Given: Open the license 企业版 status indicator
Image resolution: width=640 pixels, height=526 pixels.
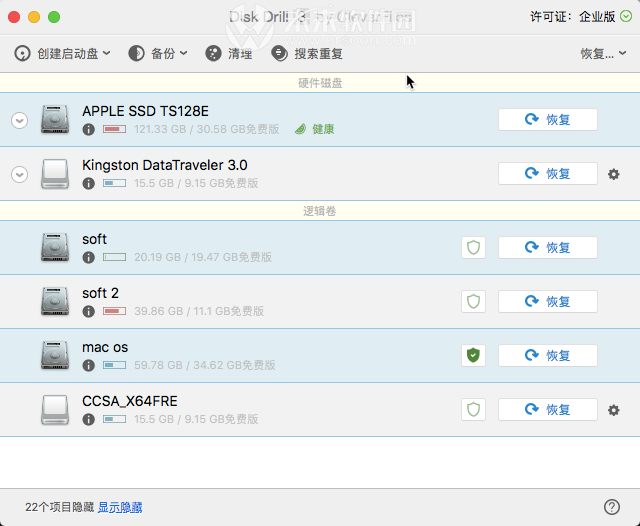Looking at the screenshot, I should coord(626,16).
